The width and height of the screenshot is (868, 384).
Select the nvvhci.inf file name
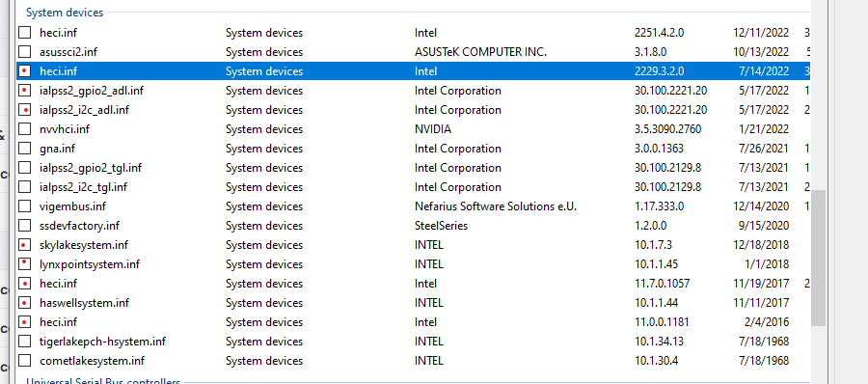(x=65, y=129)
